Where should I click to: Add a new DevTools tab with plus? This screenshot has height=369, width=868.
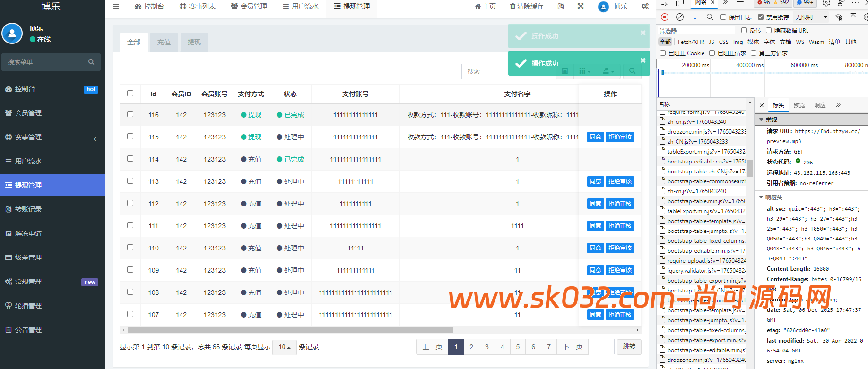click(x=740, y=3)
